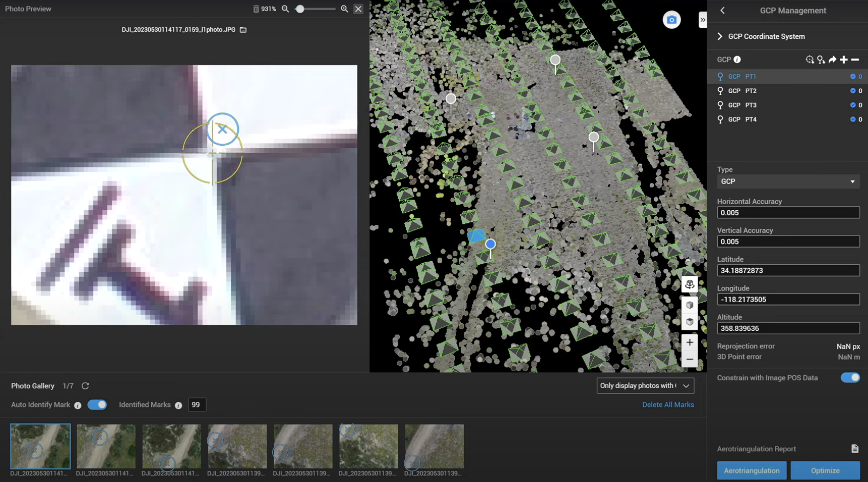Viewport: 868px width, 482px height.
Task: Disable Constrain with Image POS Data
Action: (x=850, y=378)
